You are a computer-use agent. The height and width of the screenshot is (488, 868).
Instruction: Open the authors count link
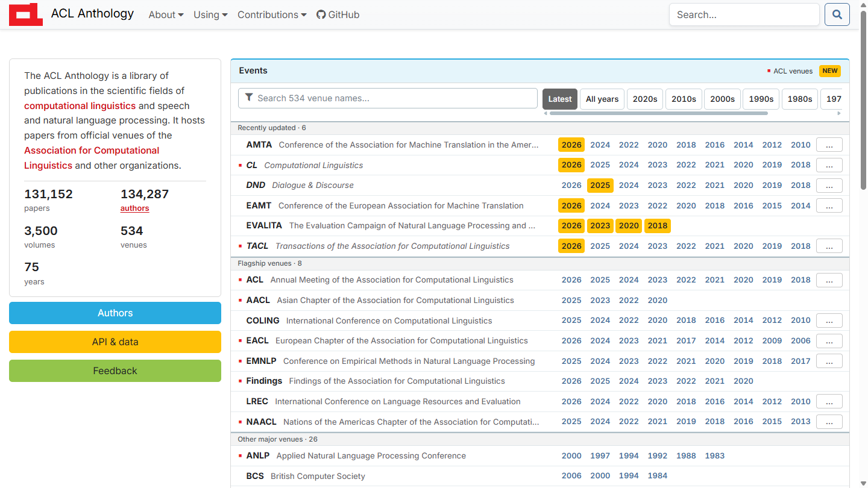134,208
